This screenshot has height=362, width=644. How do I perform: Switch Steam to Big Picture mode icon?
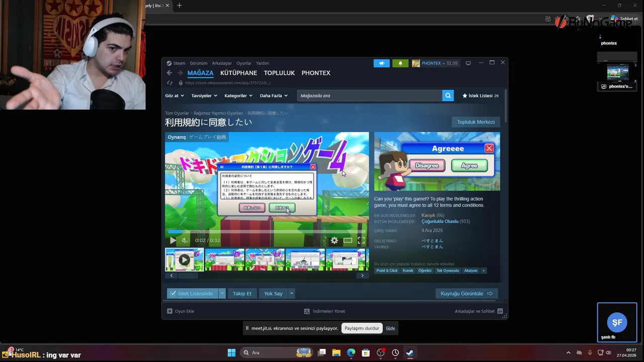(x=468, y=63)
